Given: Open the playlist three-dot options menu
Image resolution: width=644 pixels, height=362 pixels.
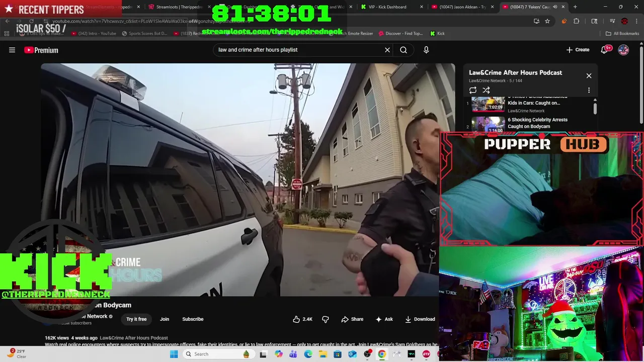Looking at the screenshot, I should click(589, 90).
